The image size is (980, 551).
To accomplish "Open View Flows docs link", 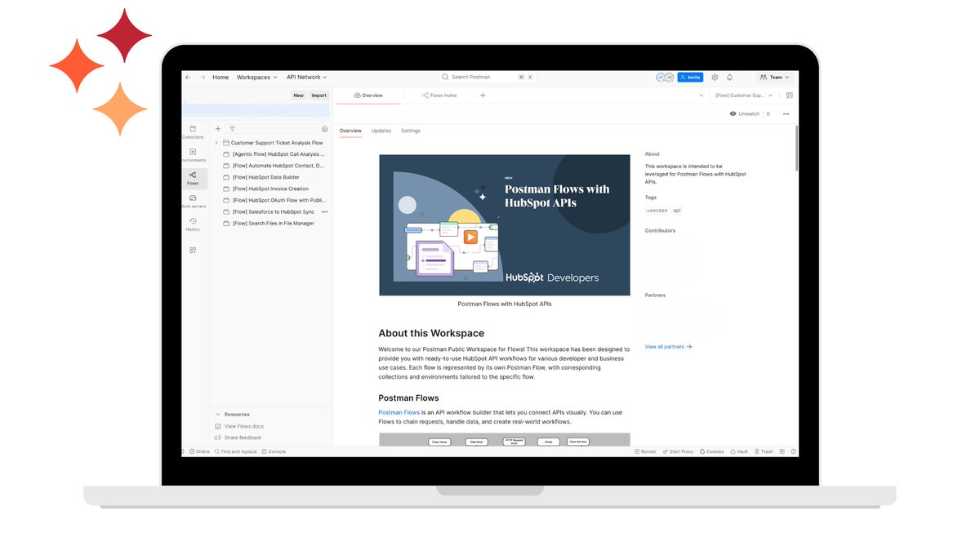I will 239,426.
